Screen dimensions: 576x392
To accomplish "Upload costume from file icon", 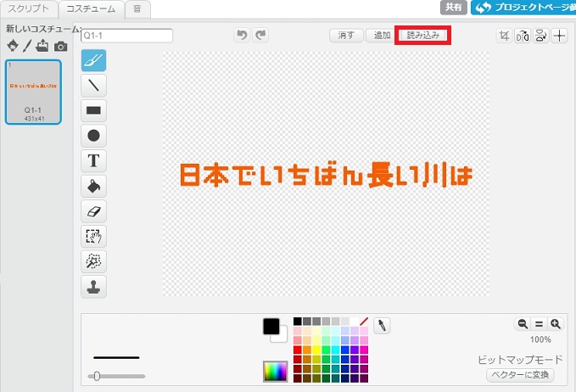I will (x=42, y=46).
